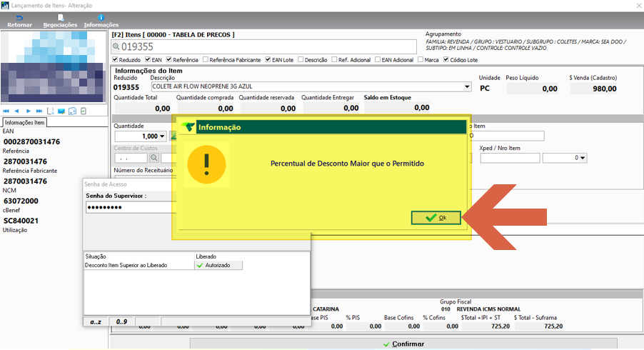
Task: Enable the Referência Fabricante checkbox
Action: click(206, 59)
